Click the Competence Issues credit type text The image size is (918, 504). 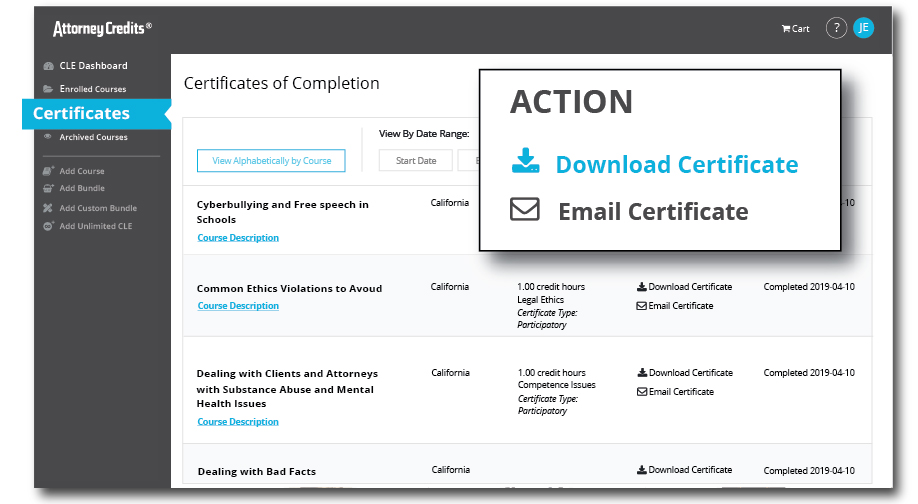(x=557, y=385)
